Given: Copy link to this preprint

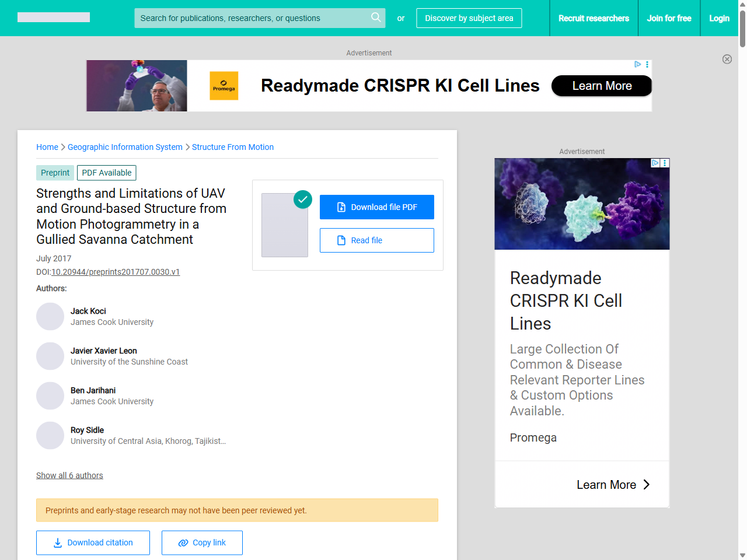Looking at the screenshot, I should pyautogui.click(x=202, y=542).
